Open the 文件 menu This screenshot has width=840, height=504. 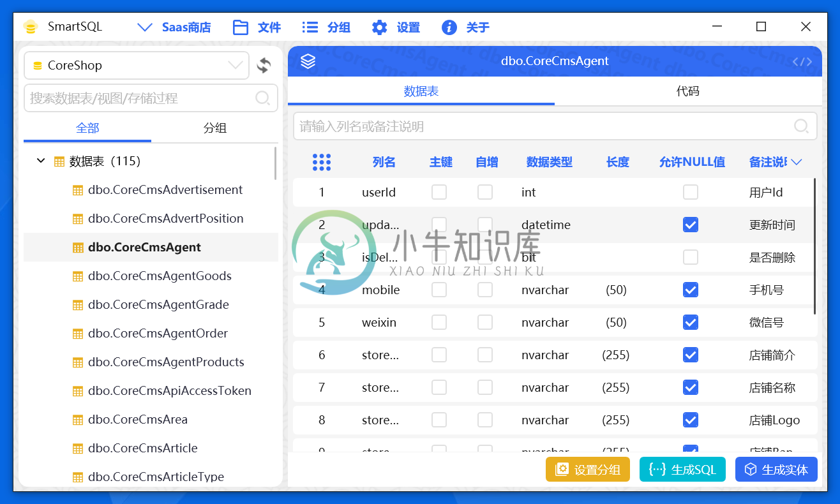coord(257,27)
